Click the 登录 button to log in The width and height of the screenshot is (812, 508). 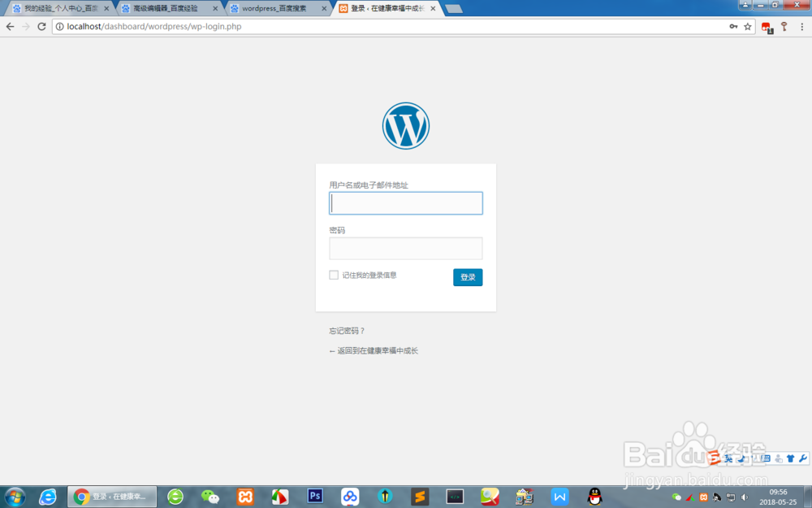click(468, 277)
